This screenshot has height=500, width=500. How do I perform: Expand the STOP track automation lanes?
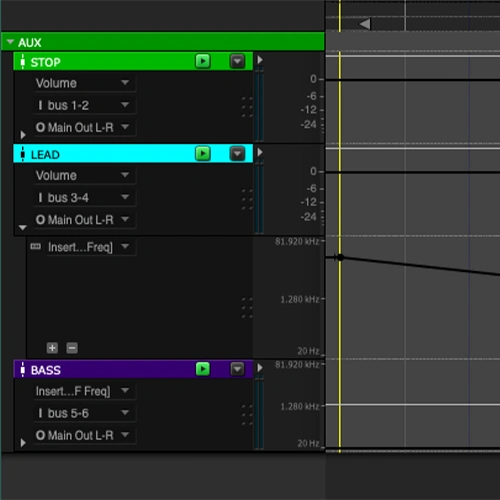(x=23, y=135)
